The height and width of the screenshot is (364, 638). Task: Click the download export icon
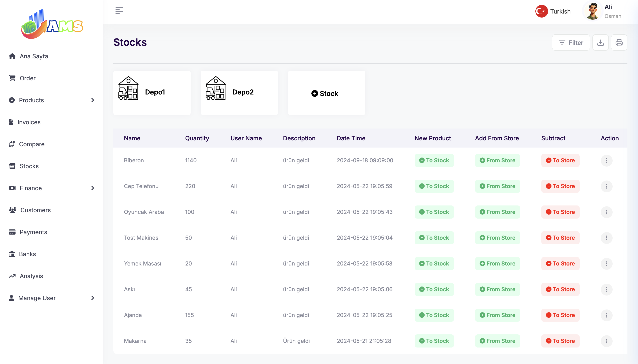click(600, 43)
